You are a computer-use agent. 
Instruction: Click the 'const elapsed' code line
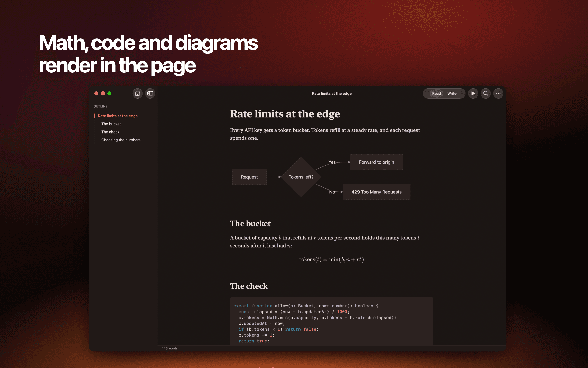(x=294, y=312)
